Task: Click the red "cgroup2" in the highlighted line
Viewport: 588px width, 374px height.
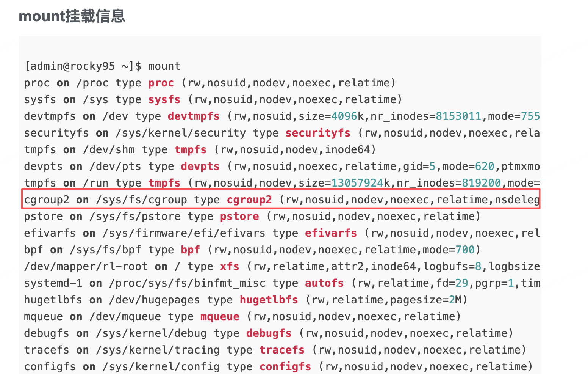Action: pos(249,200)
